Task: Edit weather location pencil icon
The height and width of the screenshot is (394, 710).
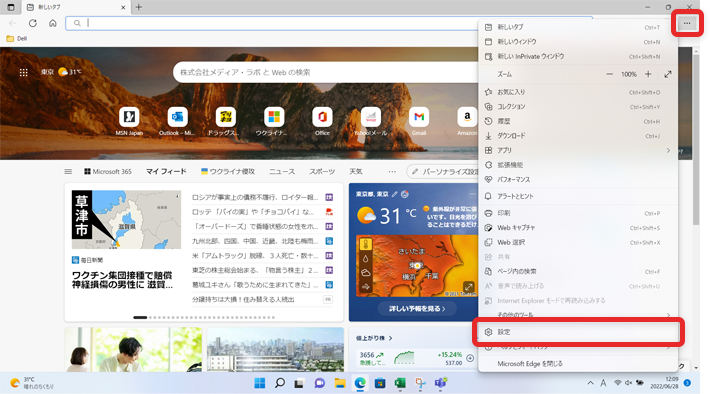Action: coord(394,194)
